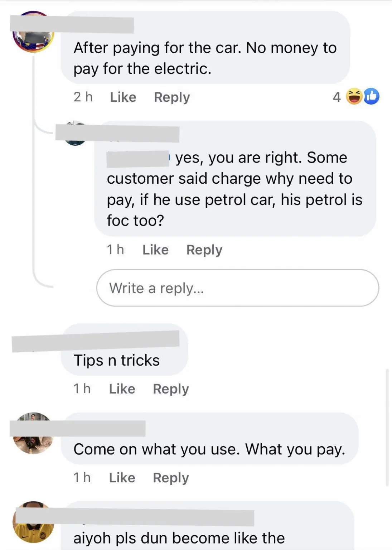This screenshot has width=392, height=550.
Task: Focus the 'Write a reply...' field
Action: coord(238,288)
